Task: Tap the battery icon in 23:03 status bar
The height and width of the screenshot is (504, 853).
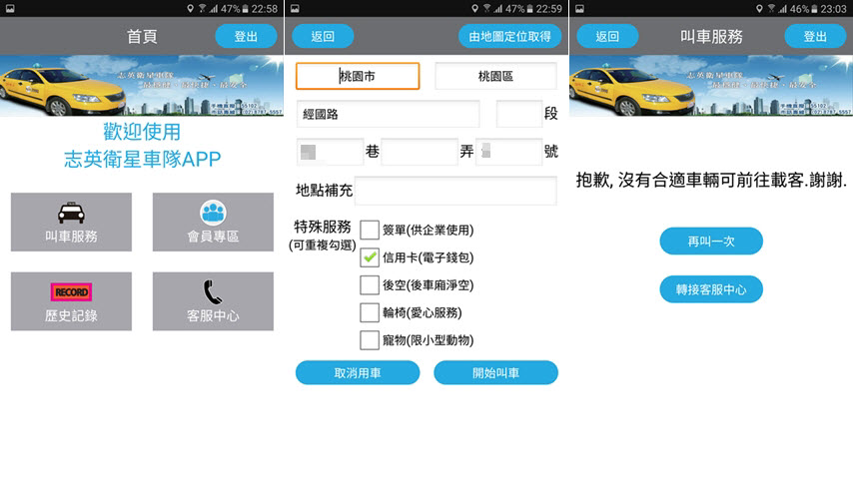Action: (814, 9)
